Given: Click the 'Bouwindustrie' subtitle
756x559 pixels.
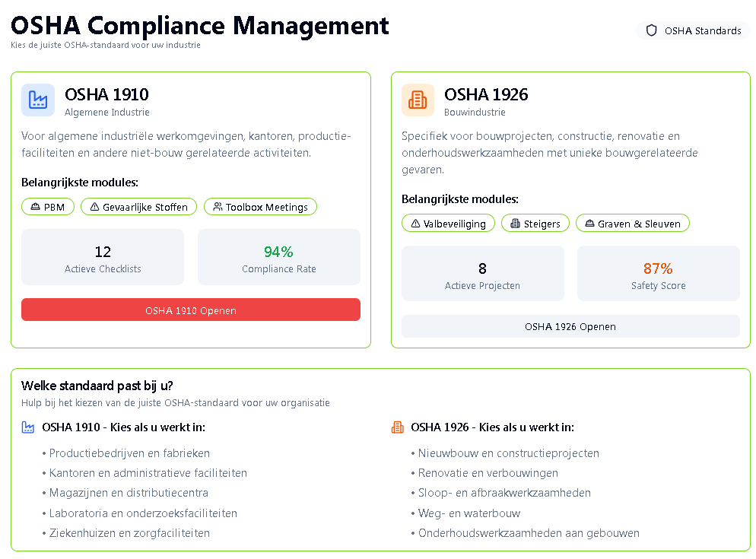Looking at the screenshot, I should [475, 113].
